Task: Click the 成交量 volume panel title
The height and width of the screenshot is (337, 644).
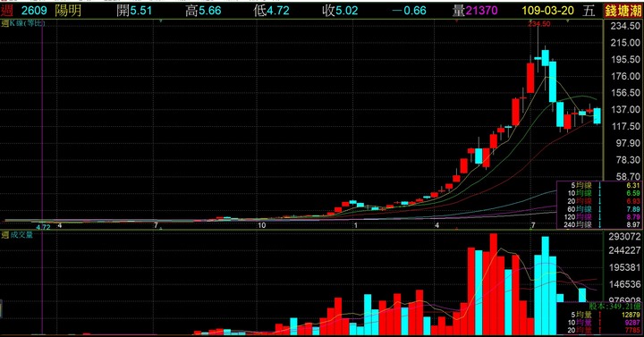Action: coord(21,235)
